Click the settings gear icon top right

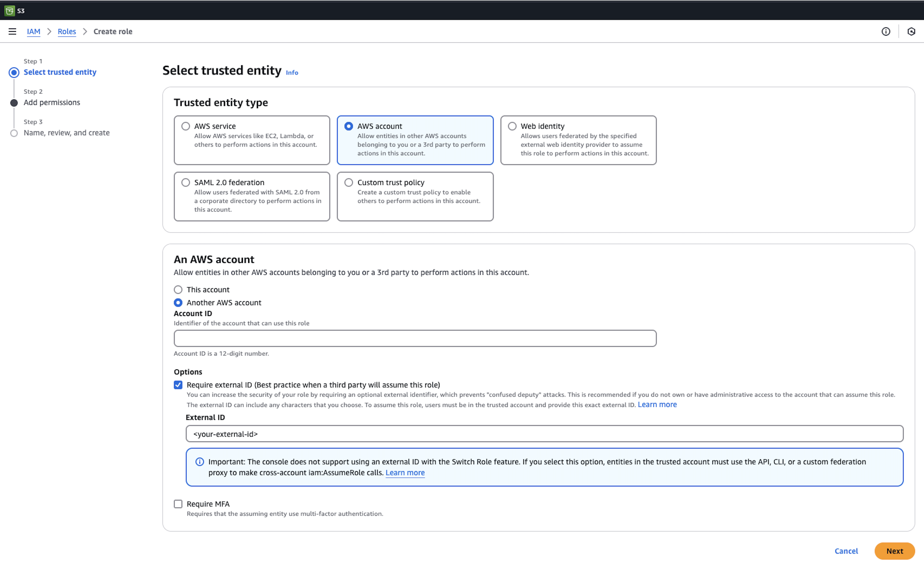point(911,31)
